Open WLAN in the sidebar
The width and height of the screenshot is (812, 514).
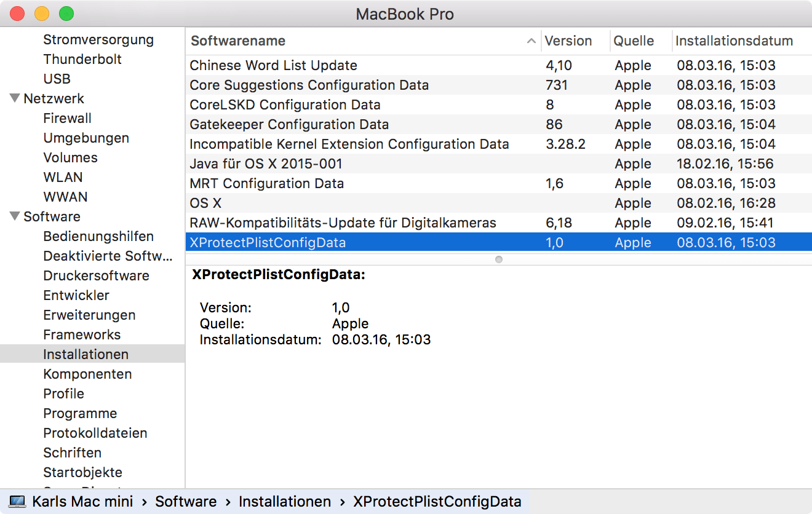[63, 177]
